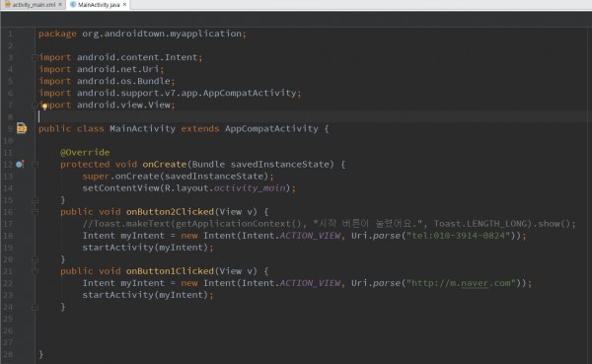Click the package name org.androidtown.myapplication
Screen dimensions: 592x364
click(x=162, y=34)
